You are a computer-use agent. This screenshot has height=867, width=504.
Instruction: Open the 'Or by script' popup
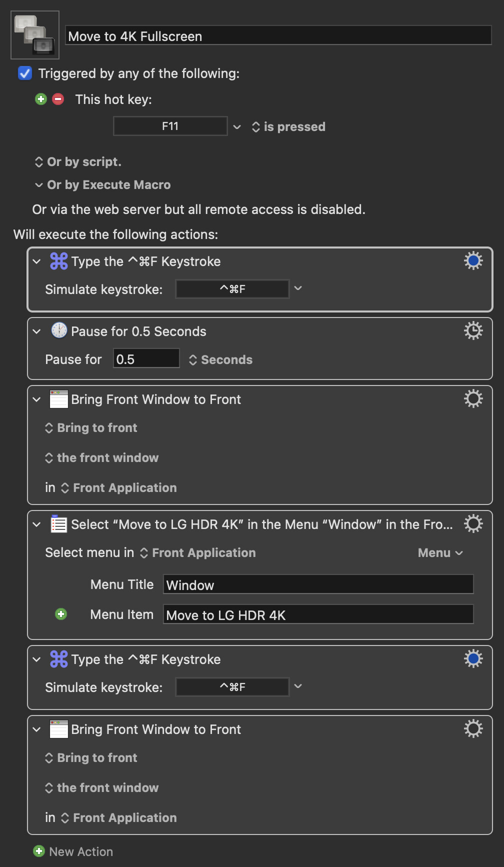(x=78, y=162)
